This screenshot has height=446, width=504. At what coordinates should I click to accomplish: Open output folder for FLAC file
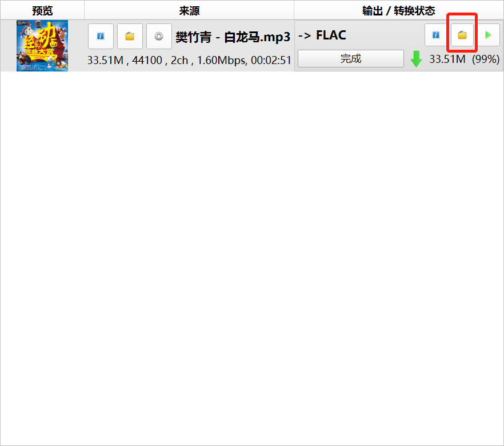pos(462,35)
